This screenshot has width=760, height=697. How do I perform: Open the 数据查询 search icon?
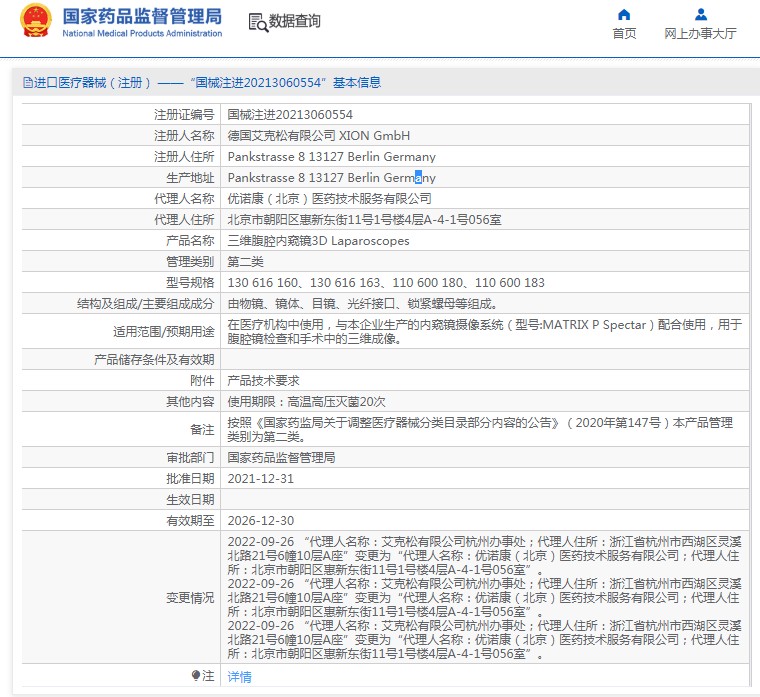258,22
